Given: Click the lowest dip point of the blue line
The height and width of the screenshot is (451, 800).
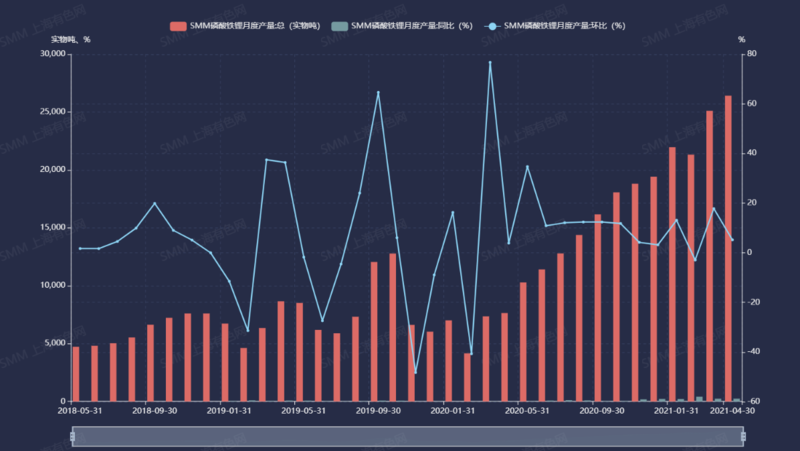Looking at the screenshot, I should coord(415,373).
